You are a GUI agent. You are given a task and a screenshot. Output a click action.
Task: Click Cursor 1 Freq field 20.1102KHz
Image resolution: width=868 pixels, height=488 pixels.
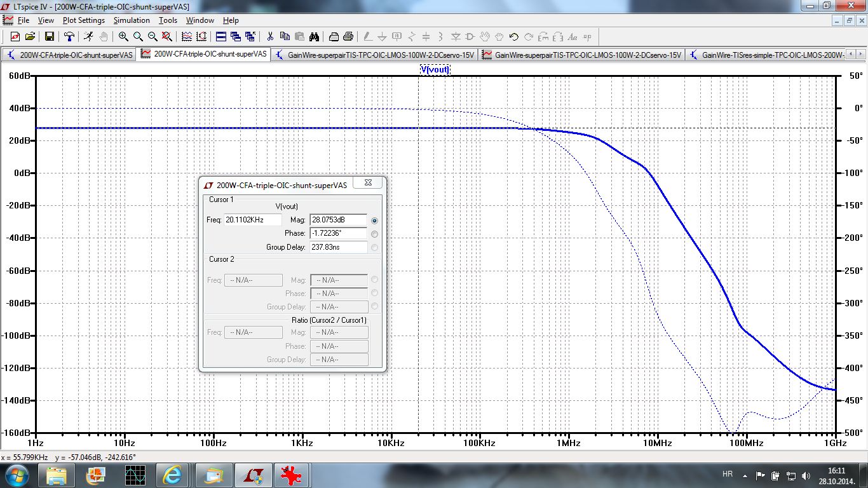point(253,220)
